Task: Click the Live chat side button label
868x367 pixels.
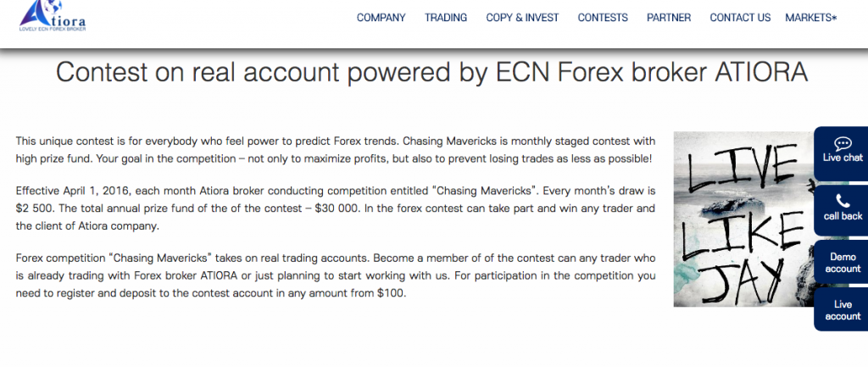Action: click(843, 158)
